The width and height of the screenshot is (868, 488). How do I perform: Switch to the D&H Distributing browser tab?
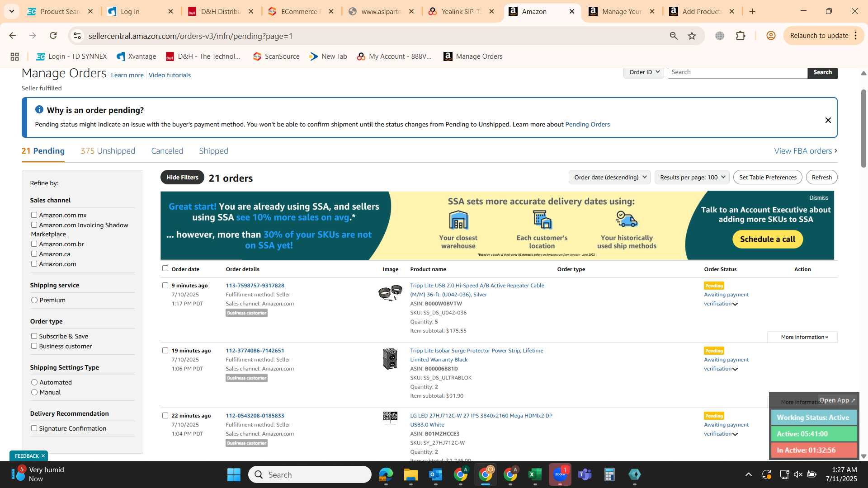click(221, 11)
